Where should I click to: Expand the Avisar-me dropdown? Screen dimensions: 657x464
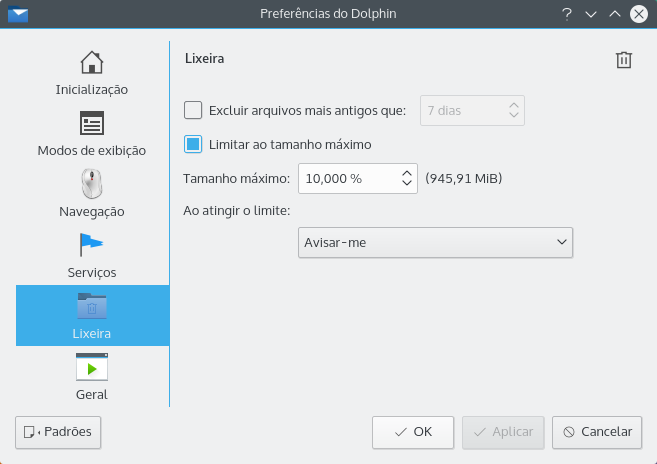coord(435,242)
